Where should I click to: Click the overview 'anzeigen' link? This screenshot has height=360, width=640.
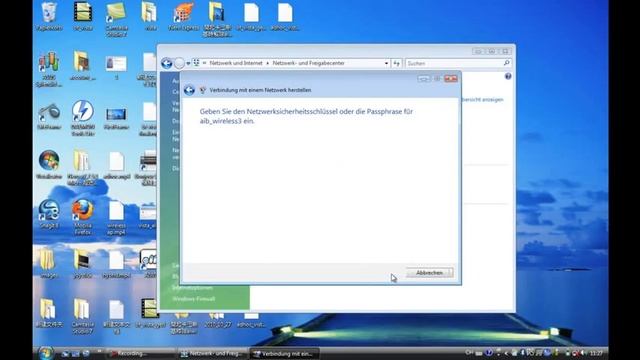tap(483, 100)
